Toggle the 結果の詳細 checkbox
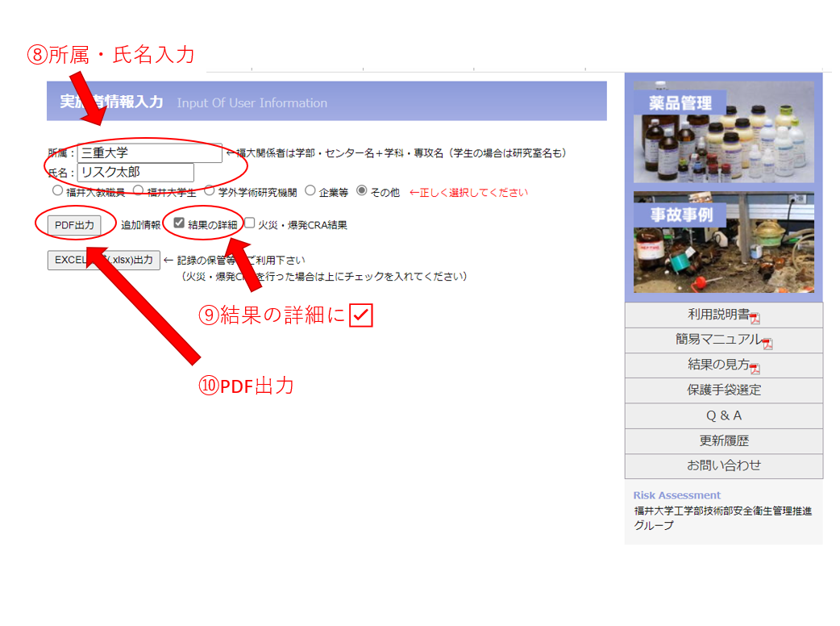840x626 pixels. [x=179, y=223]
